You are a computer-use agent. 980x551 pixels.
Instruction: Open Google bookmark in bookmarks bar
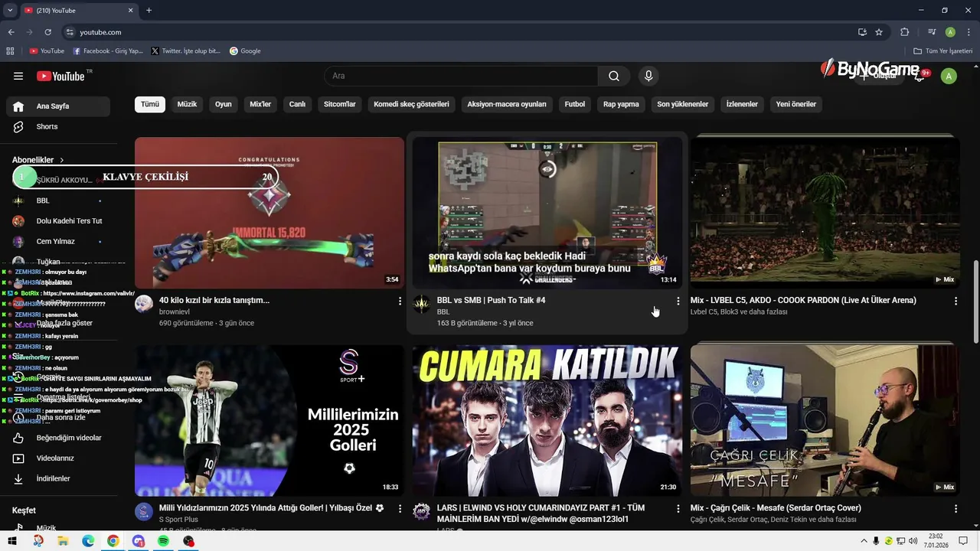[245, 51]
